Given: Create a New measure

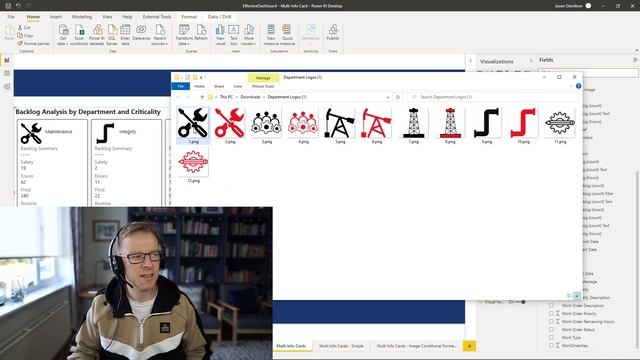Looking at the screenshot, I should tap(271, 35).
